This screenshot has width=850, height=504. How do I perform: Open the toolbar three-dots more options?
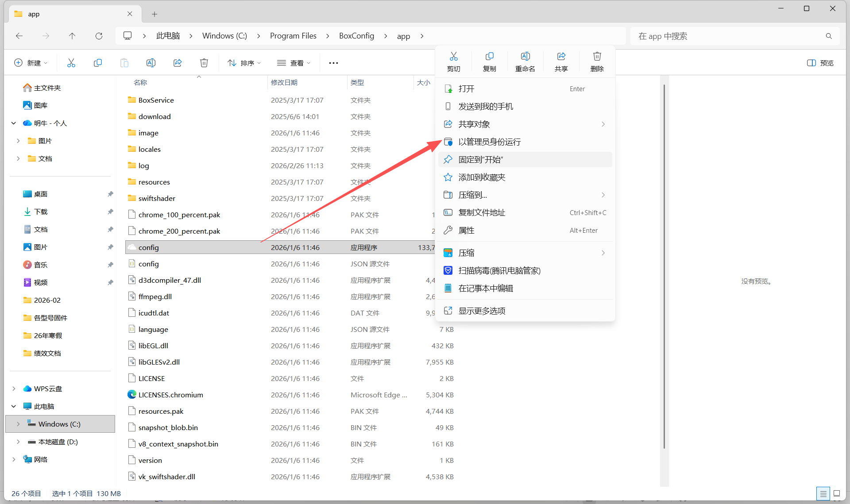click(x=333, y=63)
